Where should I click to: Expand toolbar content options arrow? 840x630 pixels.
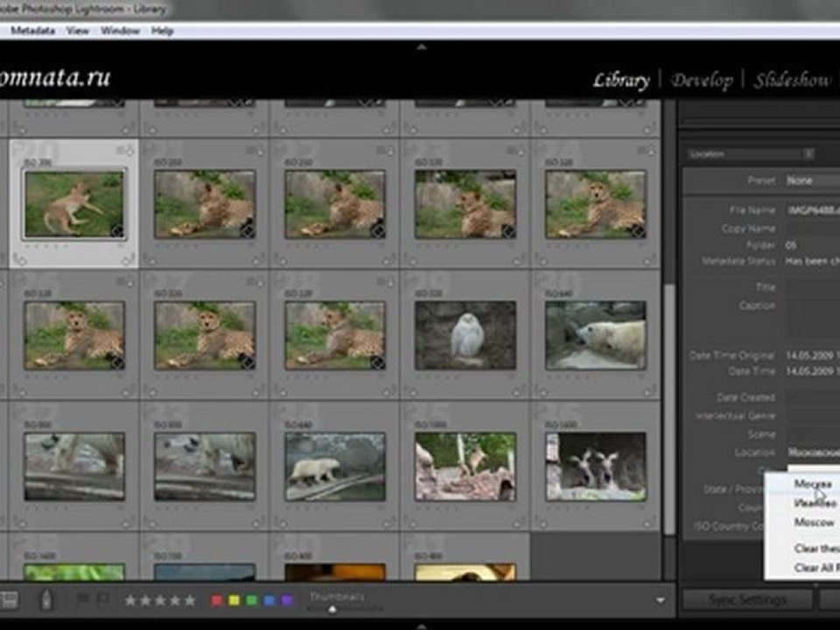pyautogui.click(x=659, y=600)
